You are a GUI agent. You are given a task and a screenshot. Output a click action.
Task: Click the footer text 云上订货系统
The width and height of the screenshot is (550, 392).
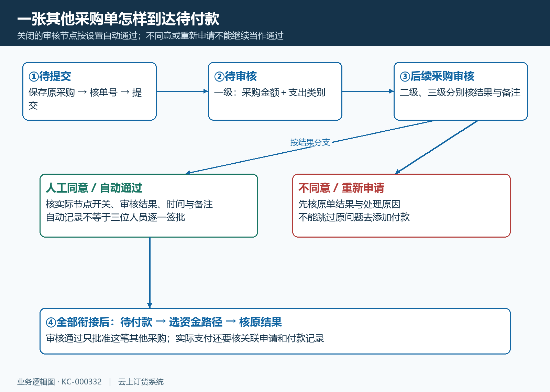coord(141,382)
